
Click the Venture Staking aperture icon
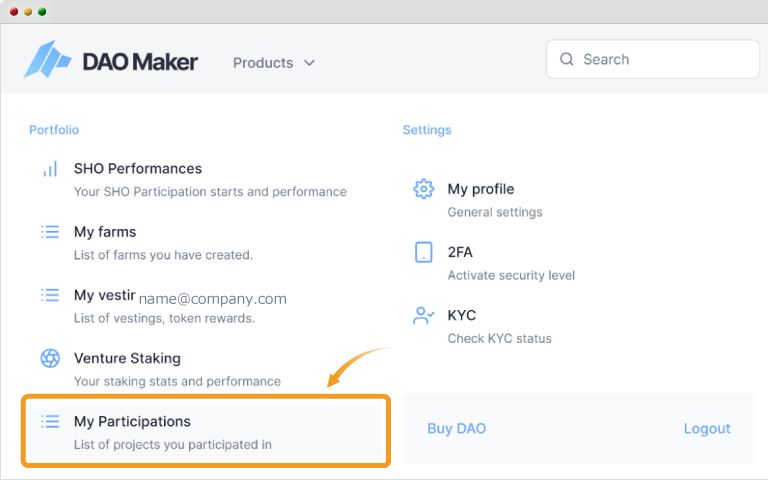pos(50,358)
